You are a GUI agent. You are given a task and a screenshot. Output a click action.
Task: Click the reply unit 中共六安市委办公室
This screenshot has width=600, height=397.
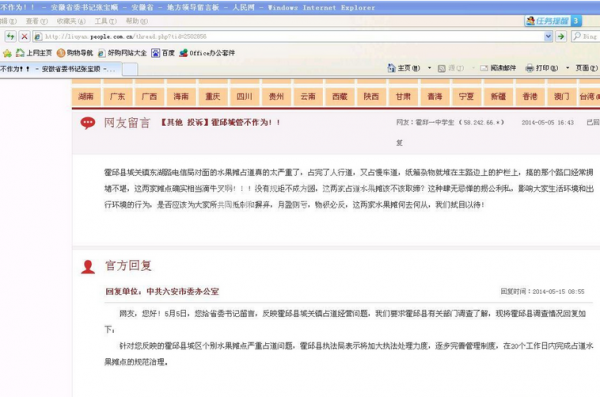[x=183, y=291]
